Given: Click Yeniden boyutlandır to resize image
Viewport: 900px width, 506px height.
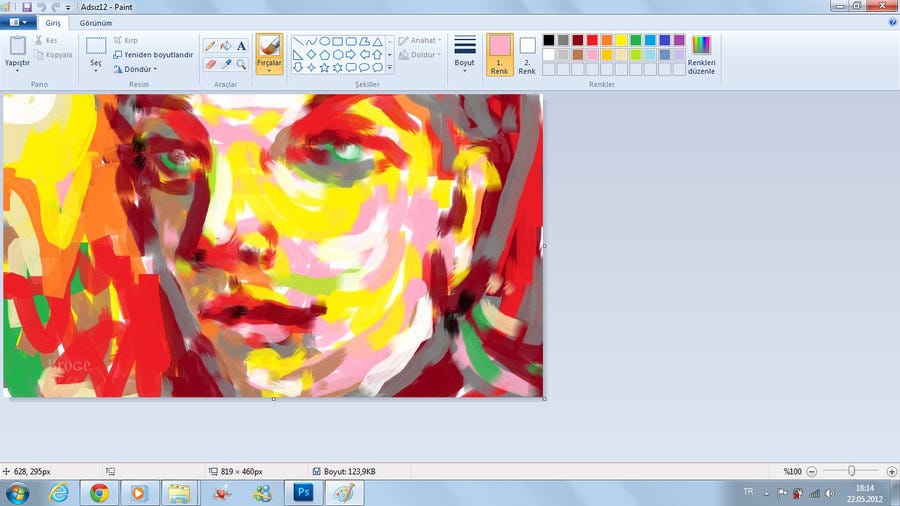Looking at the screenshot, I should [x=153, y=55].
